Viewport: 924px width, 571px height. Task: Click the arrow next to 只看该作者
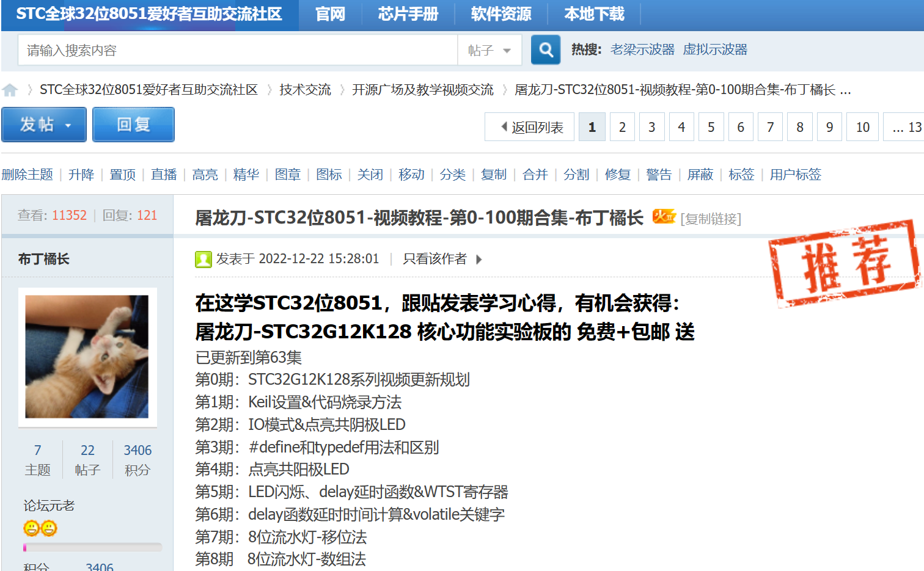(479, 260)
